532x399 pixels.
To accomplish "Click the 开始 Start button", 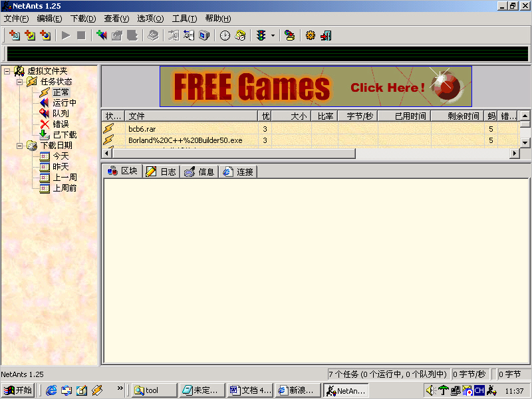I will 18,390.
